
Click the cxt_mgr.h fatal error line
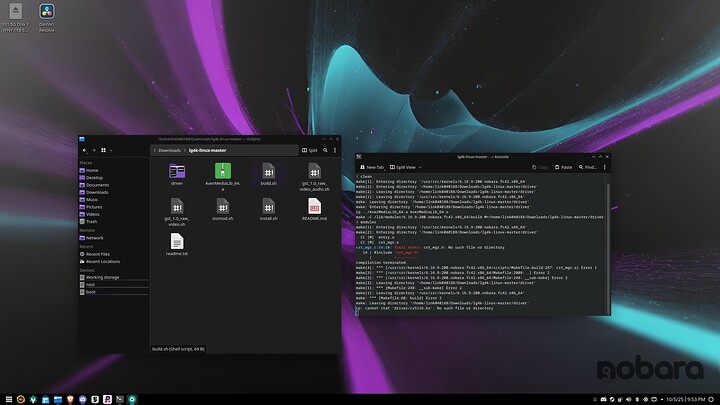point(430,248)
